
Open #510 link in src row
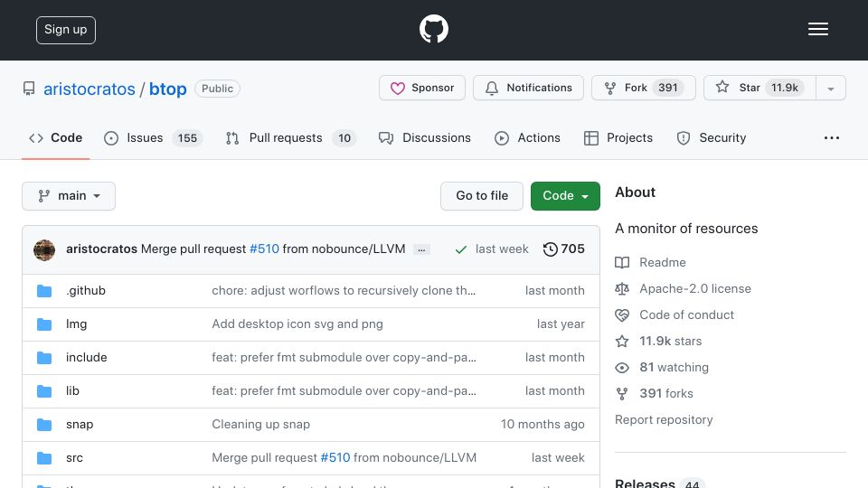pyautogui.click(x=335, y=457)
